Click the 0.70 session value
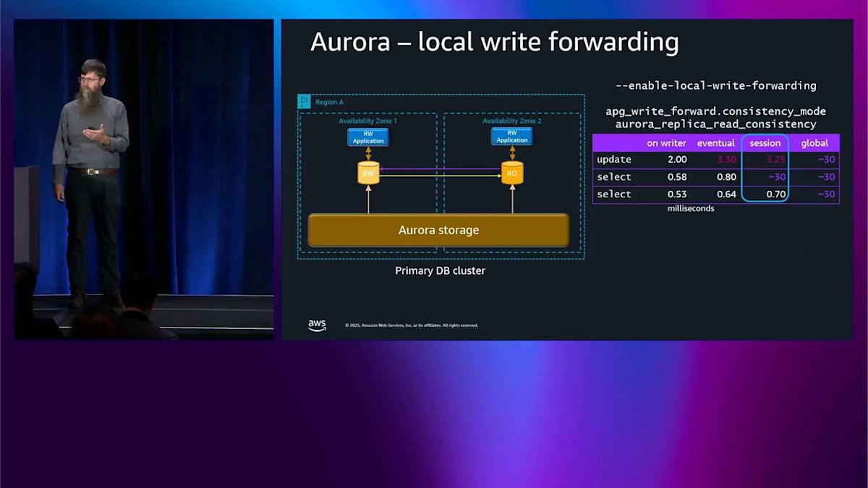The image size is (868, 488). click(775, 194)
